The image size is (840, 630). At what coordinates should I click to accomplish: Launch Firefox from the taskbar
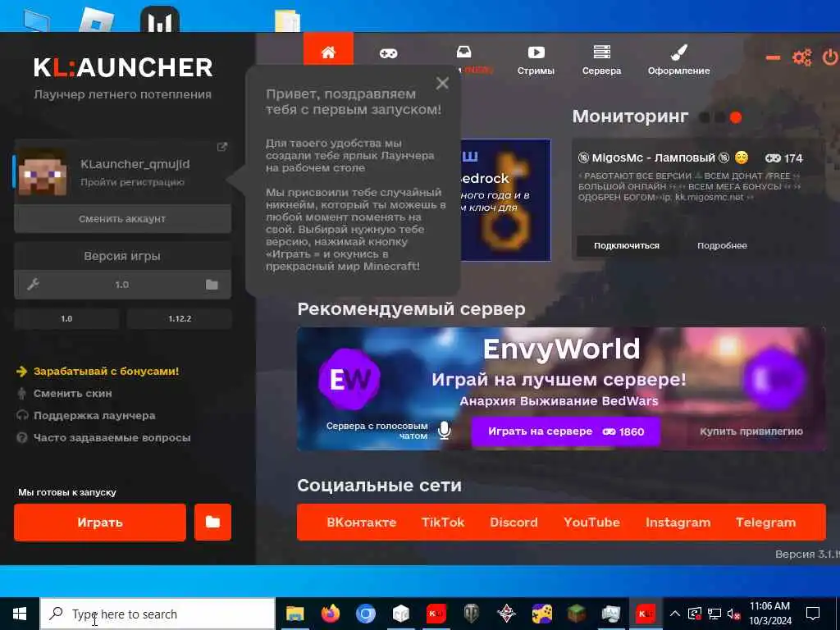tap(330, 614)
